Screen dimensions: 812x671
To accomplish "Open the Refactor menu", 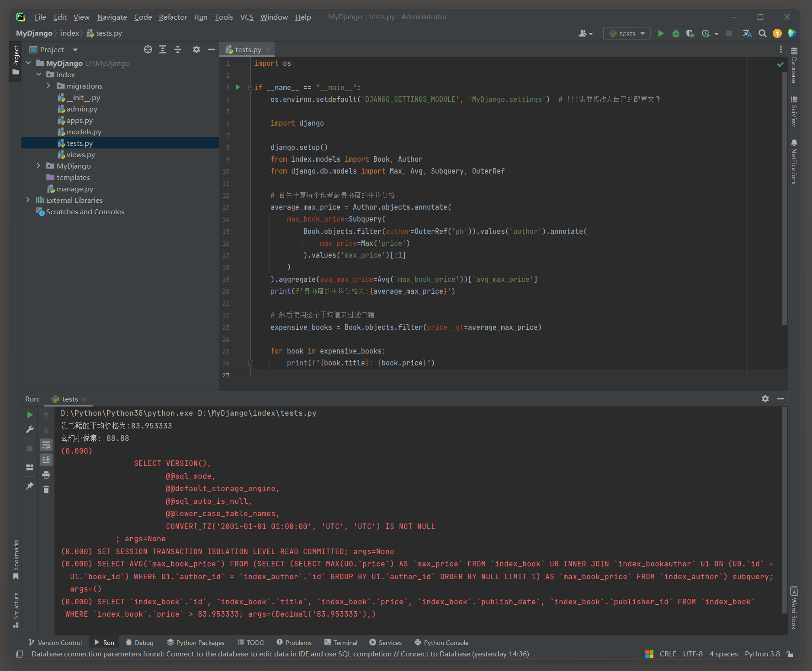I will (173, 17).
